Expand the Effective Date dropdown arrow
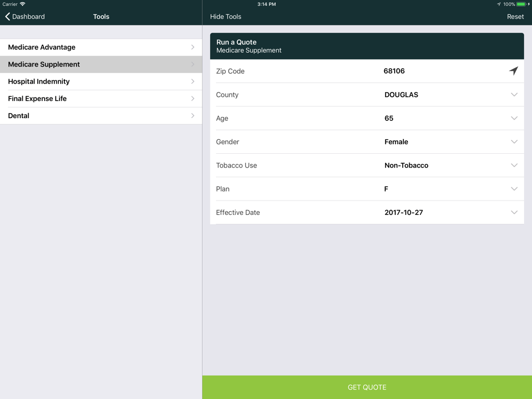 (514, 212)
